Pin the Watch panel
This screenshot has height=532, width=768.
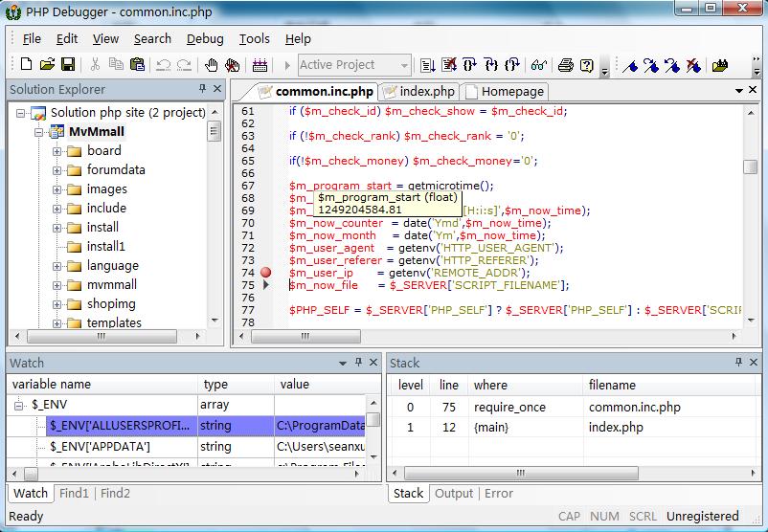[x=358, y=362]
